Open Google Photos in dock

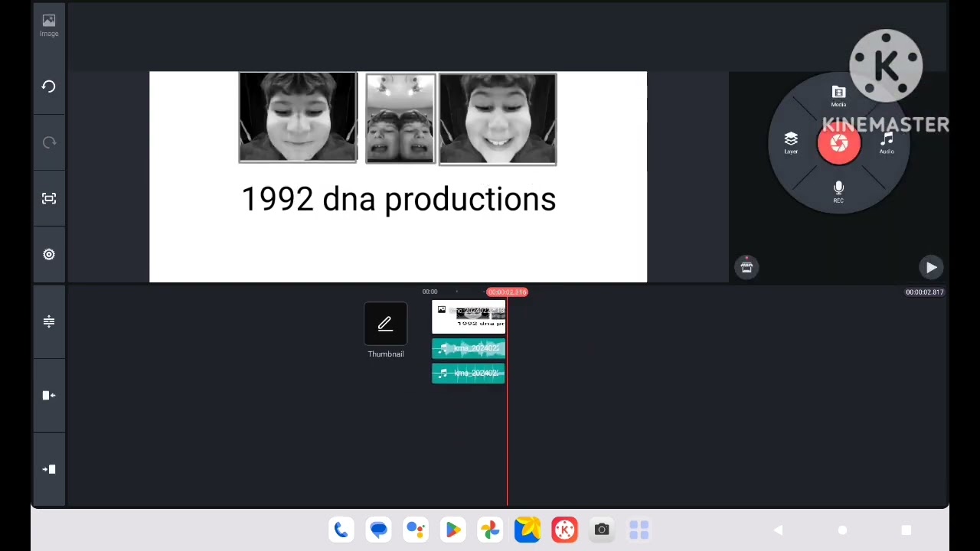coord(490,530)
